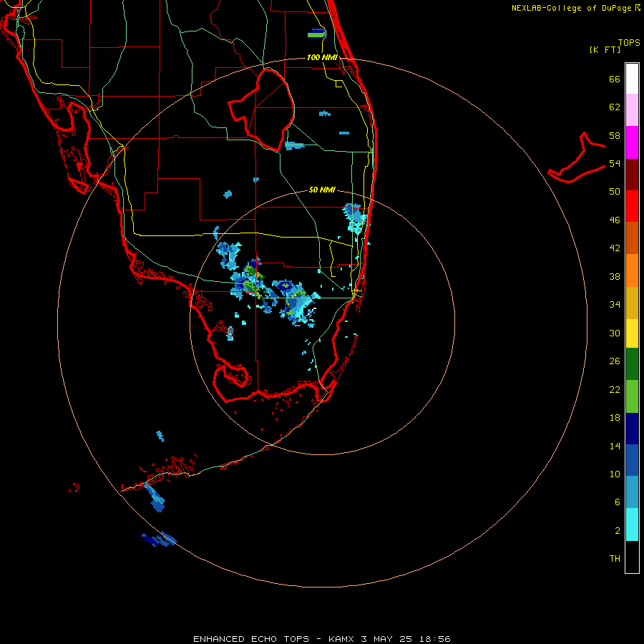Image resolution: width=644 pixels, height=644 pixels.
Task: Click the magenta legend swatch
Action: 632,142
